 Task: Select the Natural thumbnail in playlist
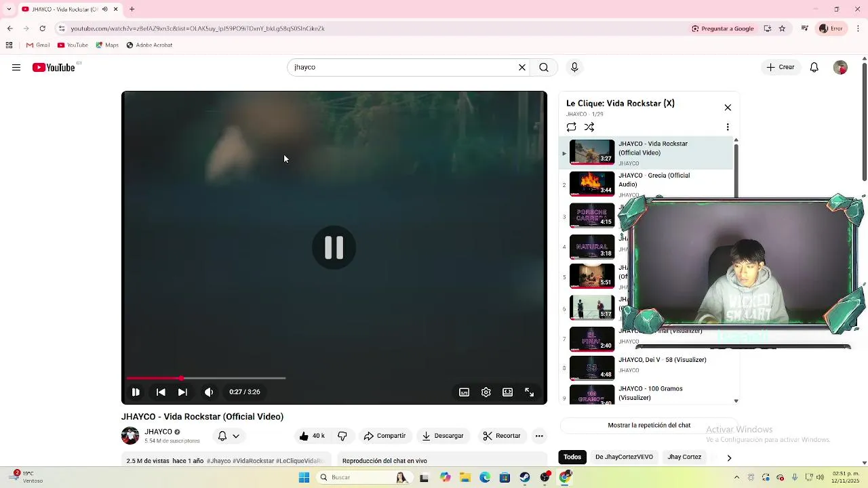point(592,247)
